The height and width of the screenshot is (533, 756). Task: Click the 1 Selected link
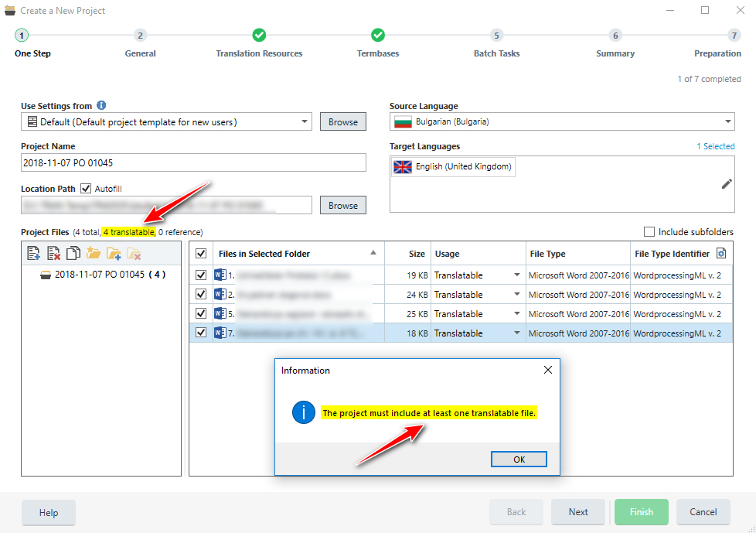point(716,146)
